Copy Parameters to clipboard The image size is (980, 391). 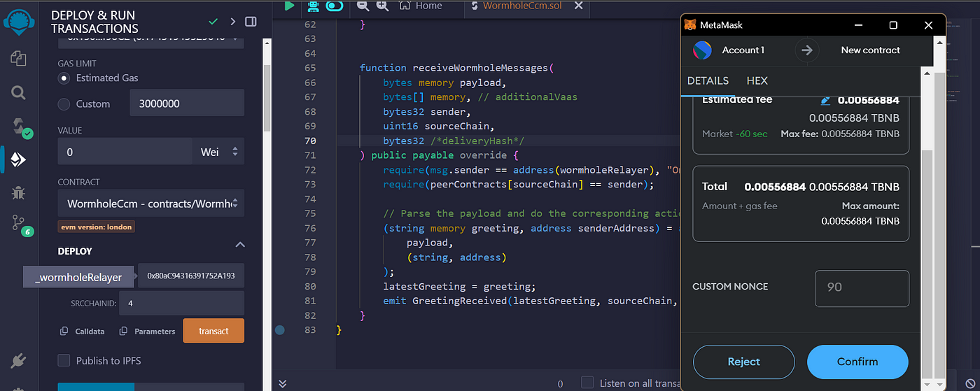click(x=147, y=331)
